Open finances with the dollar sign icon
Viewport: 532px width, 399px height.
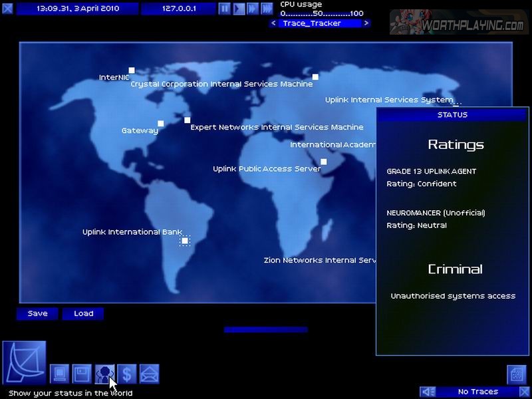pos(126,374)
